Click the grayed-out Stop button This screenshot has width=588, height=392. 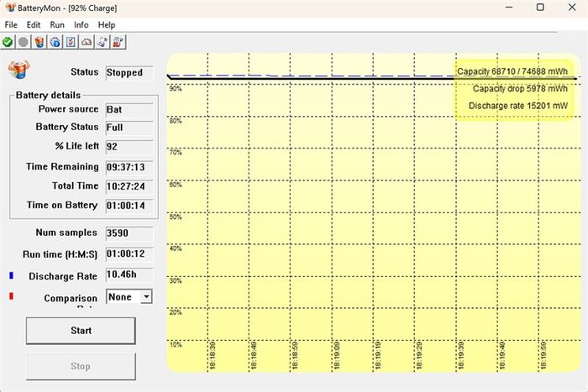click(81, 366)
